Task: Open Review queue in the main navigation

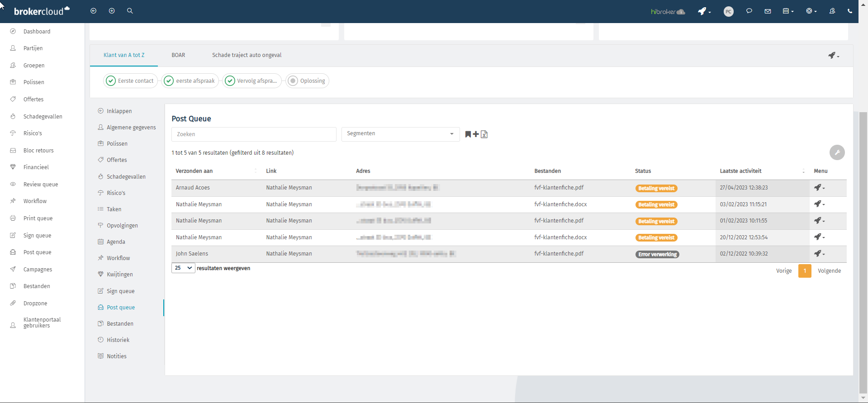Action: tap(41, 184)
